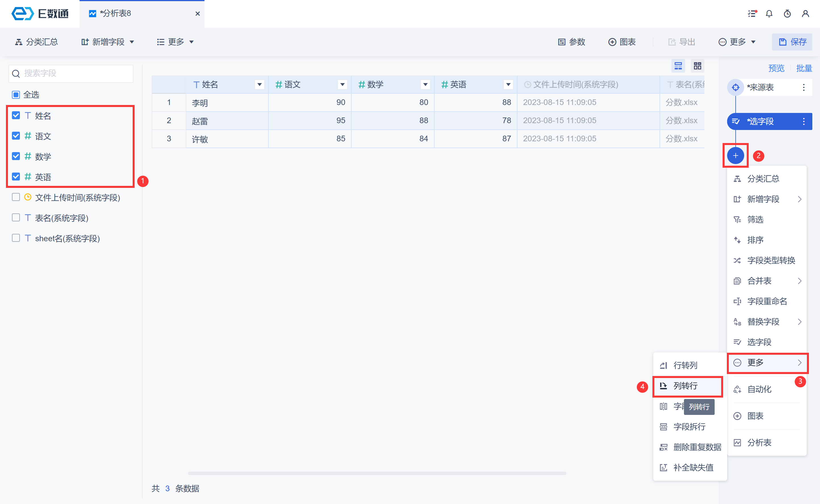Toggle the 全选 checkbox
This screenshot has width=820, height=504.
16,95
